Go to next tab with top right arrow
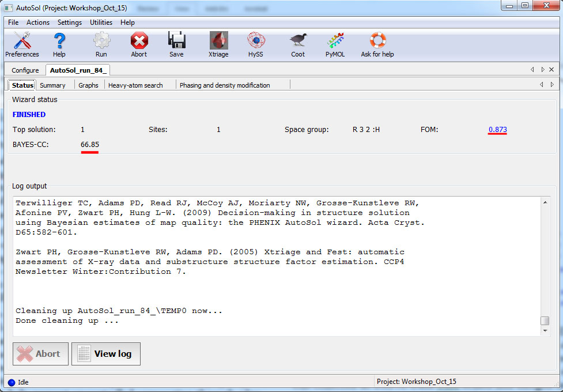The image size is (563, 392). point(542,70)
